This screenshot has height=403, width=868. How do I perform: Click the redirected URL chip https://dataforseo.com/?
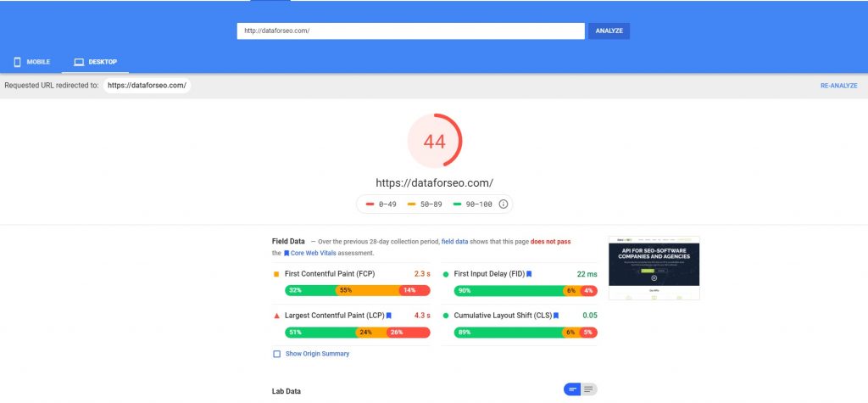[147, 86]
